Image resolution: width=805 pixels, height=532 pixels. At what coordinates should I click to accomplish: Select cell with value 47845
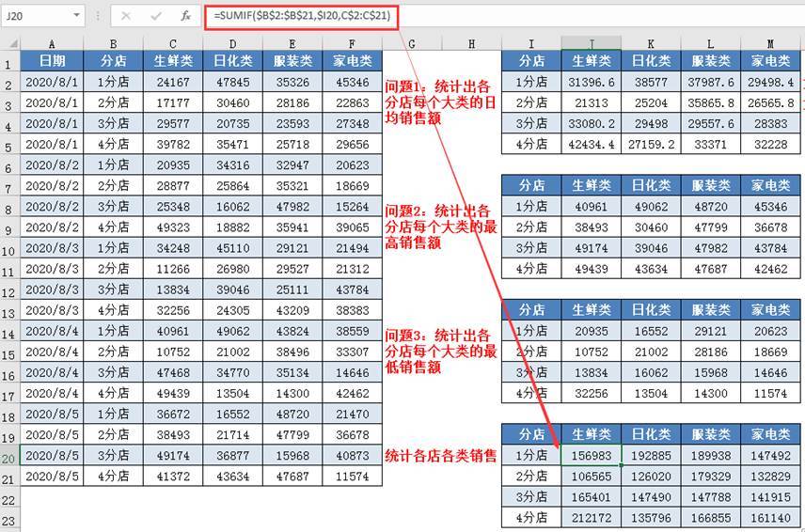click(232, 82)
